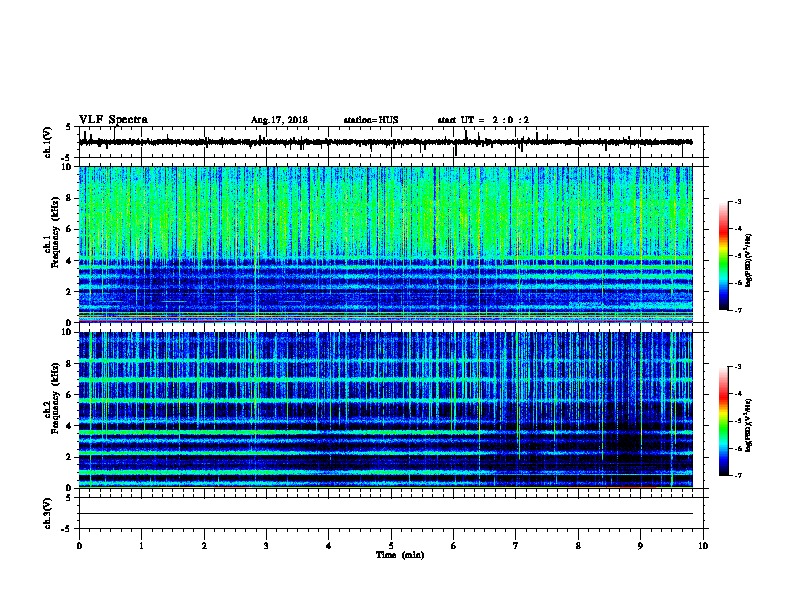Click the time axis tick label "3"
Viewport: 792px width, 612px height.
266,546
